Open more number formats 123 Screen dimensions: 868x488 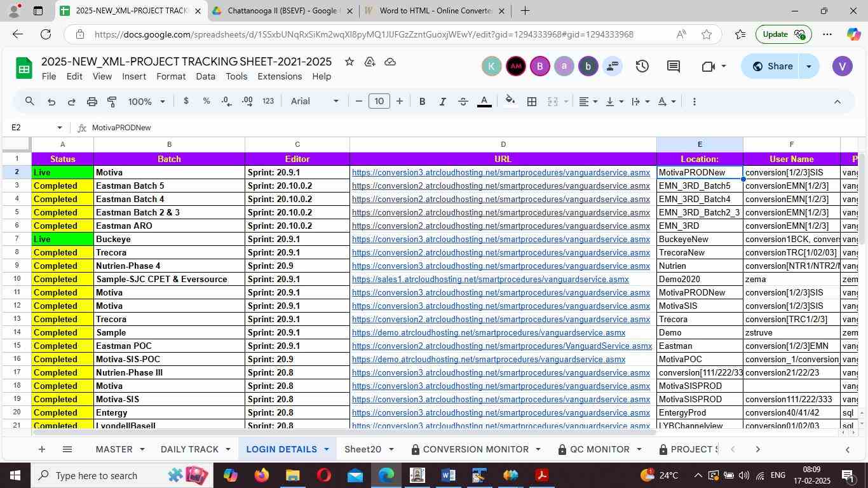(268, 102)
